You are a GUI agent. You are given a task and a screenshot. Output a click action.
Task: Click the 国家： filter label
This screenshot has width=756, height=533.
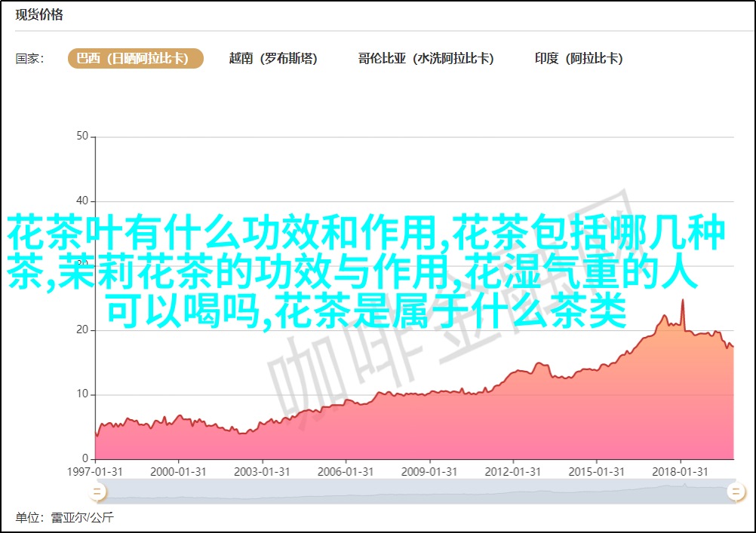[x=30, y=59]
